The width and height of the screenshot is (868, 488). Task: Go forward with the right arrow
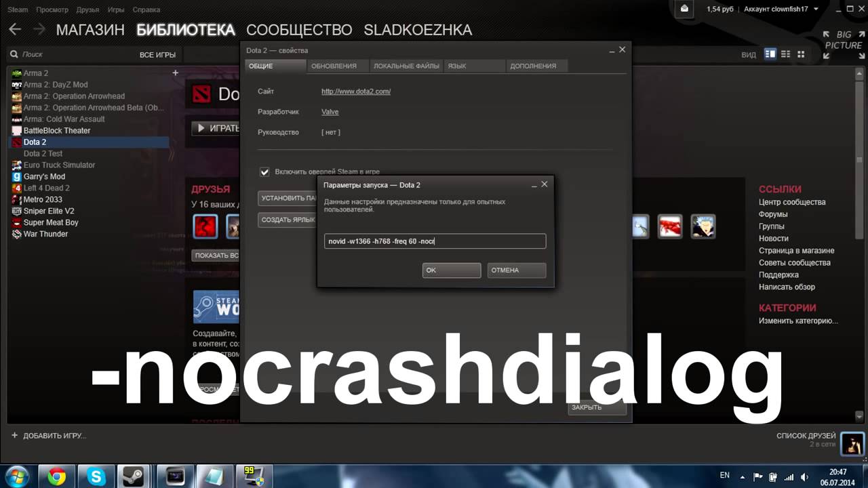coord(39,29)
